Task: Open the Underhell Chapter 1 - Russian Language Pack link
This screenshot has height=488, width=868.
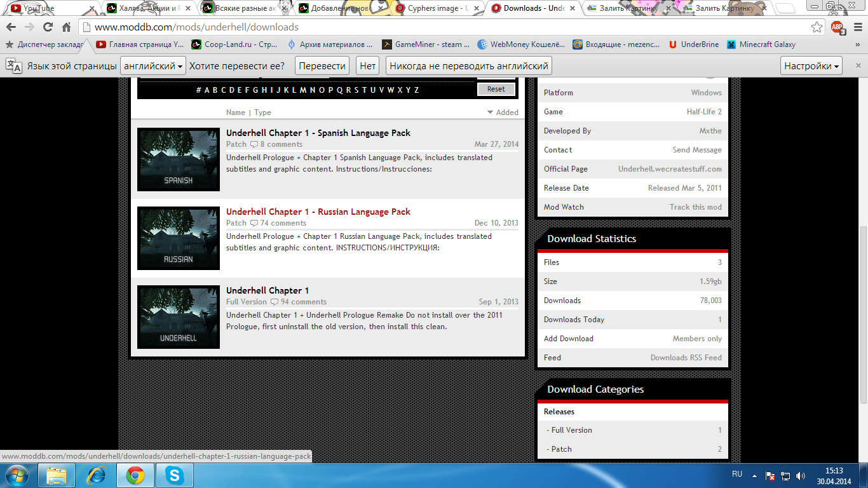Action: pyautogui.click(x=318, y=212)
